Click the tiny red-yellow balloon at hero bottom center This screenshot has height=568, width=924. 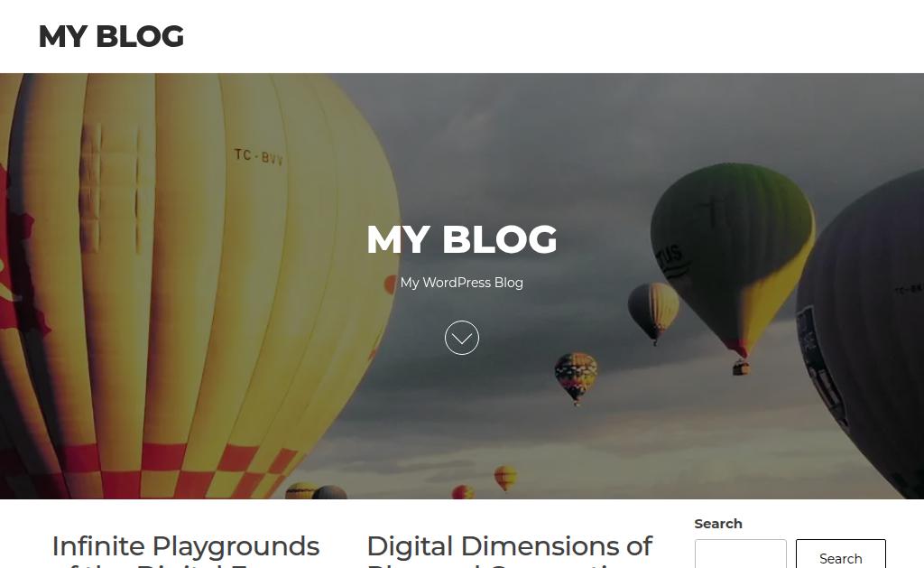463,492
